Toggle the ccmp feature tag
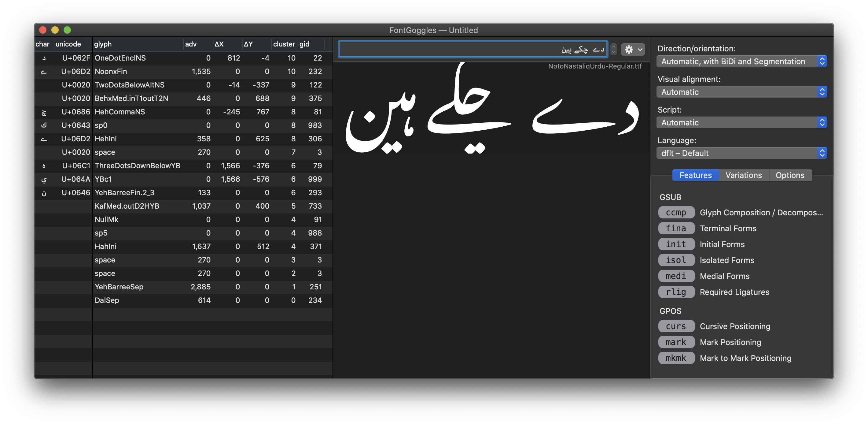868x424 pixels. (676, 213)
